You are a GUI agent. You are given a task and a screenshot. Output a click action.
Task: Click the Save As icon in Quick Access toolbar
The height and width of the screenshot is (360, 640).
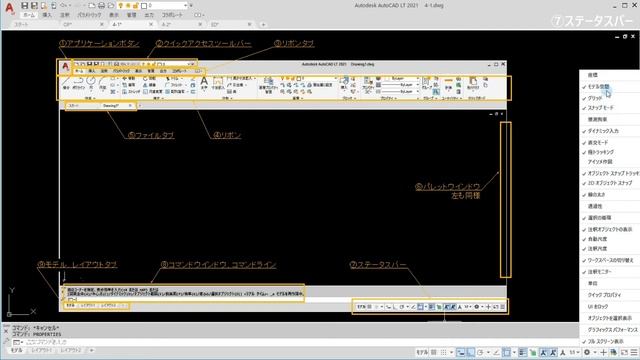point(34,6)
